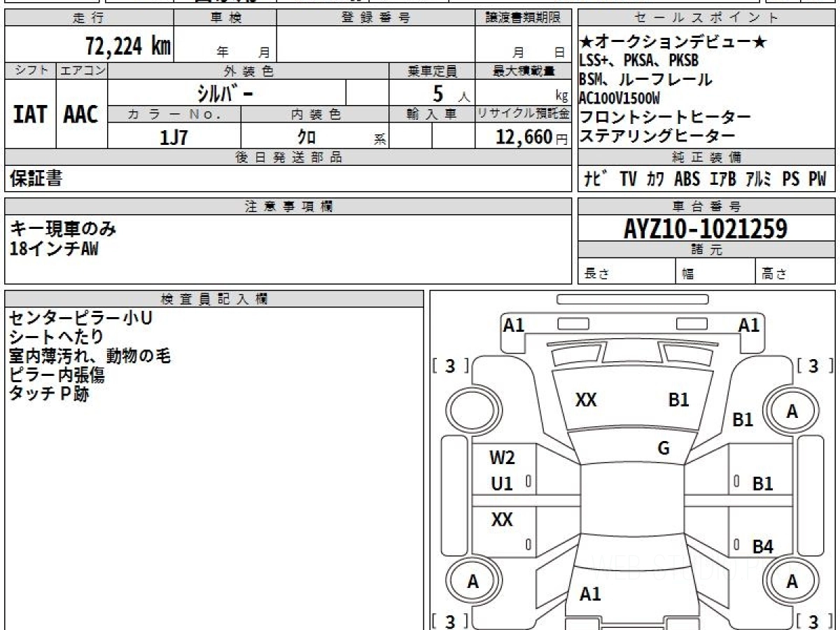The height and width of the screenshot is (630, 840).
Task: Click the ピラー内張傷 remark
Action: coord(56,375)
